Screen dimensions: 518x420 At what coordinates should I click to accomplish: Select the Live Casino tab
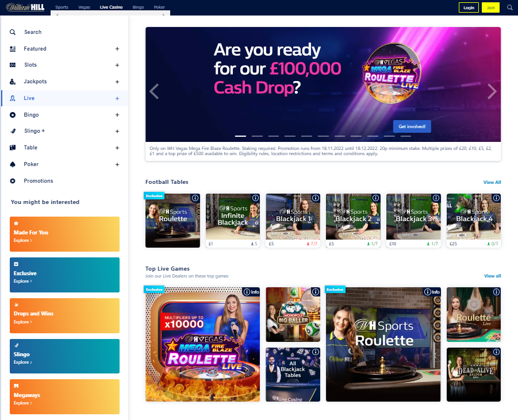112,7
